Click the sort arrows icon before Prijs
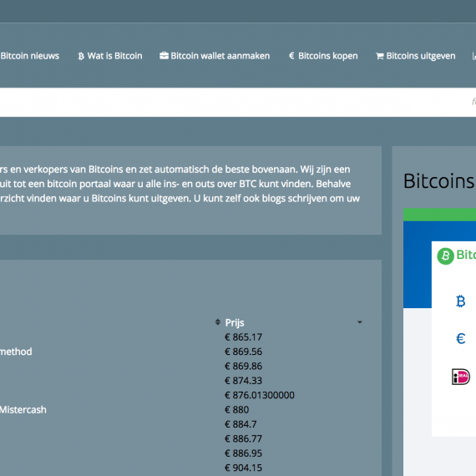 (218, 322)
